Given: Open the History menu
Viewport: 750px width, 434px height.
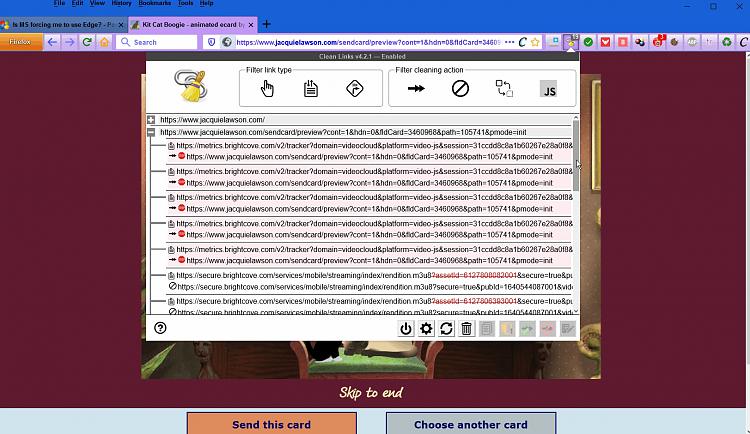Looking at the screenshot, I should click(x=121, y=3).
